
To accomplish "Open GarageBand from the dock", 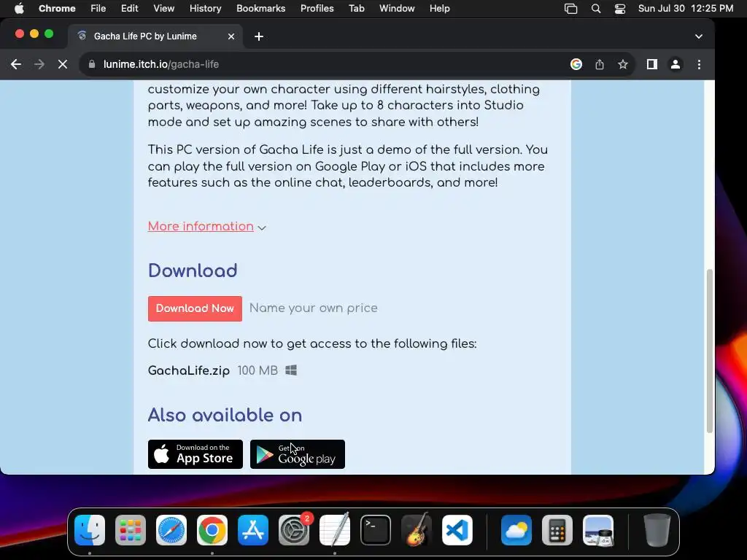I will pyautogui.click(x=417, y=530).
